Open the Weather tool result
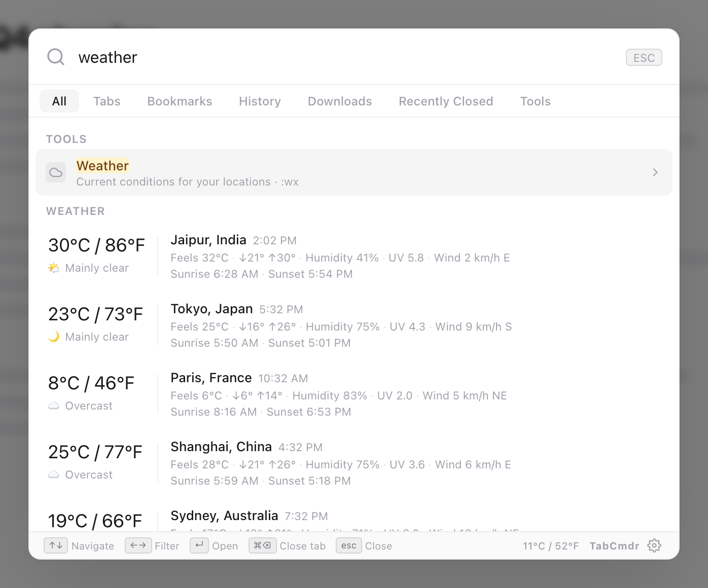 coord(354,172)
